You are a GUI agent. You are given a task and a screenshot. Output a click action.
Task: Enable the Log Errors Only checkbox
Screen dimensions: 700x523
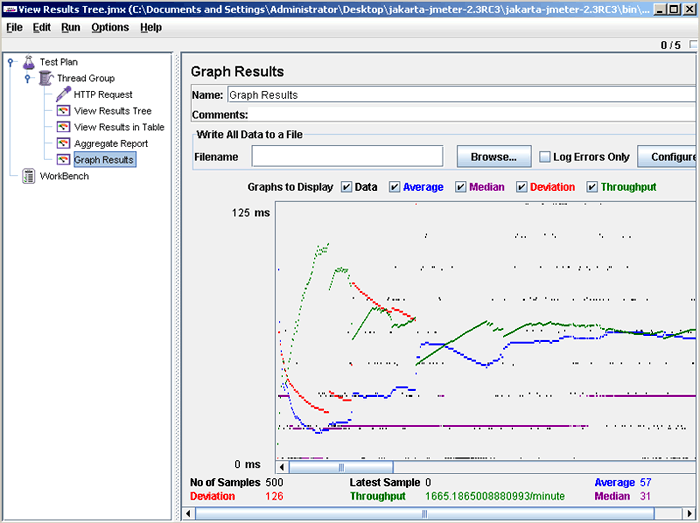pyautogui.click(x=545, y=157)
